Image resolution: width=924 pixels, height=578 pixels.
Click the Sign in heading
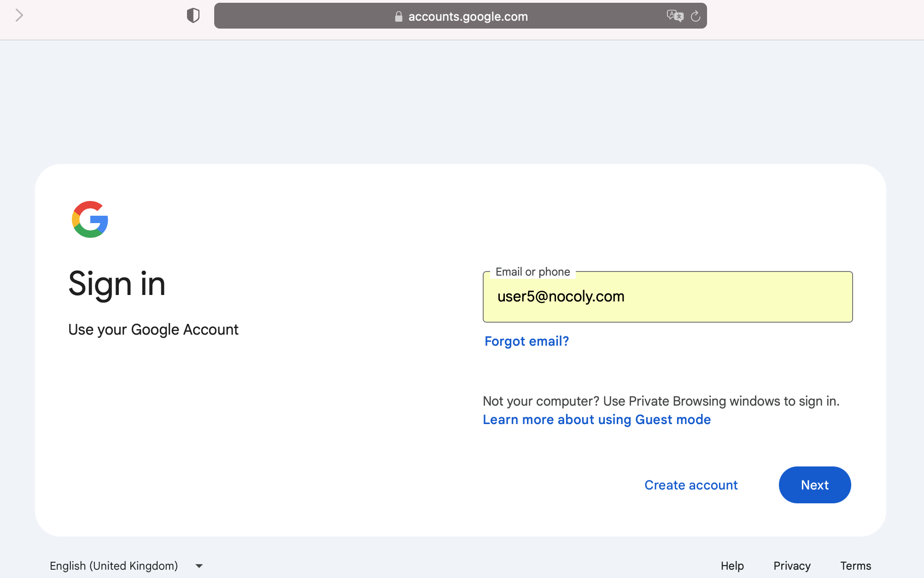point(117,284)
